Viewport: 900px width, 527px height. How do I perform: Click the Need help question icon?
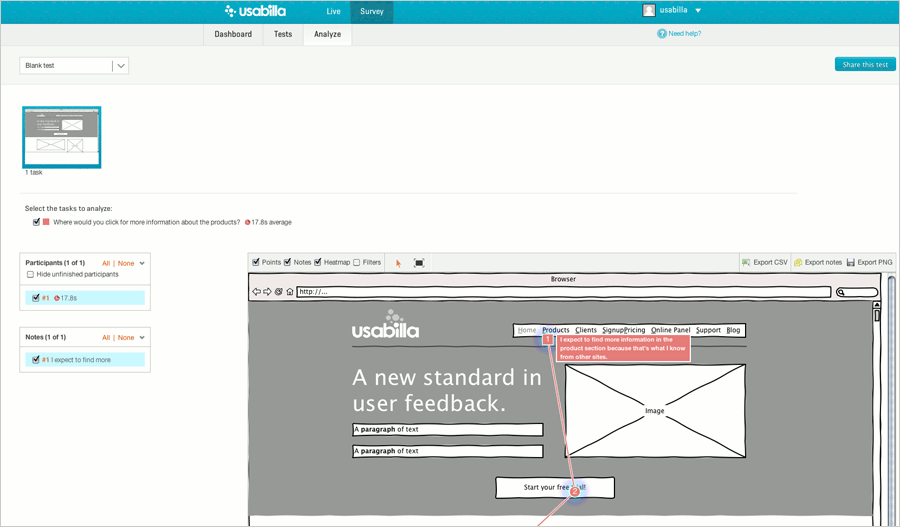pos(661,34)
